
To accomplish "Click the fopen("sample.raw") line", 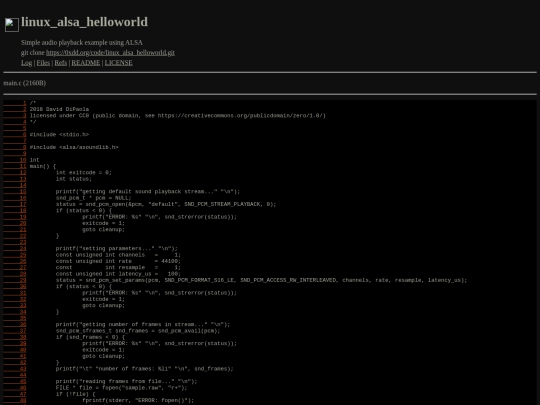I will (122, 388).
